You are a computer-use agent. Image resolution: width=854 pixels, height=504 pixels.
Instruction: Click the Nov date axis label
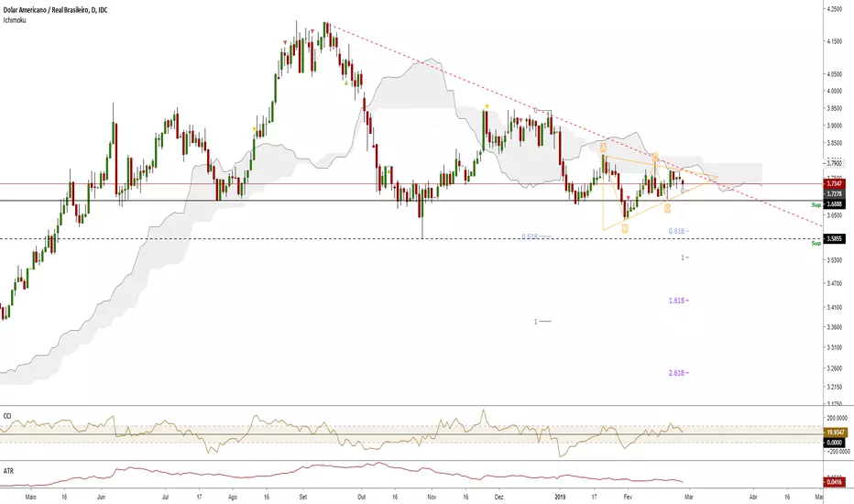pos(432,498)
